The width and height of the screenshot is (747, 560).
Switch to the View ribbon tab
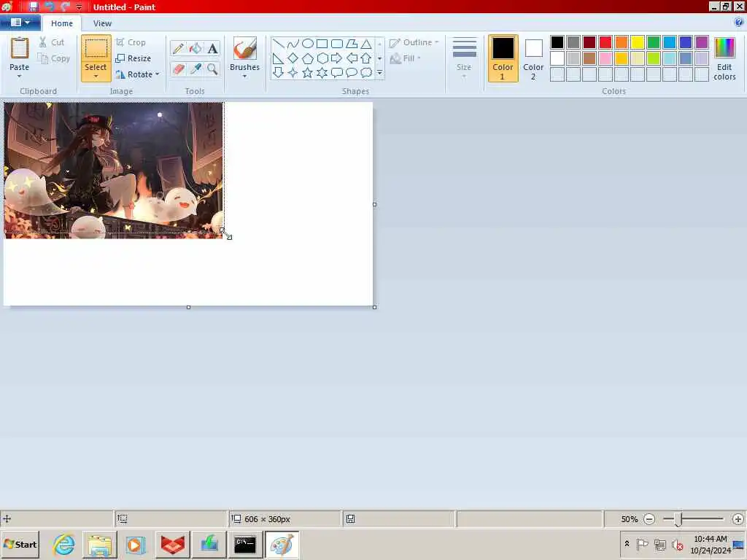click(x=102, y=23)
